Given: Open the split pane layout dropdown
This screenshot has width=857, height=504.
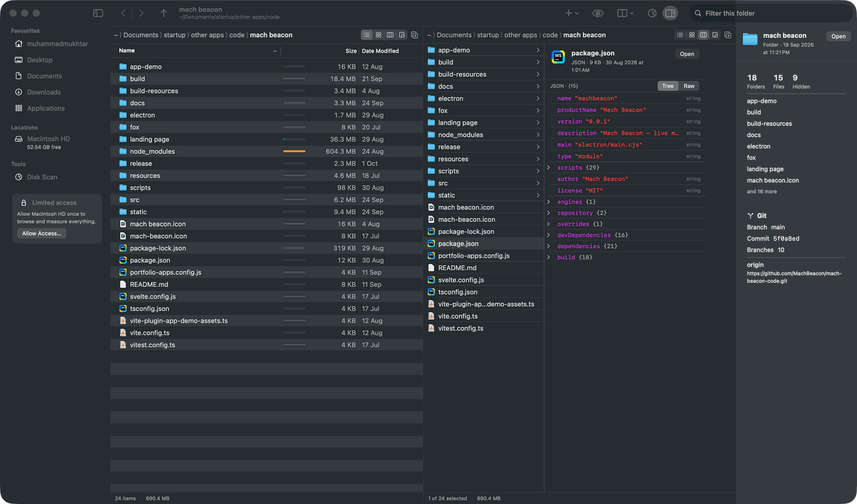Looking at the screenshot, I should click(x=625, y=13).
